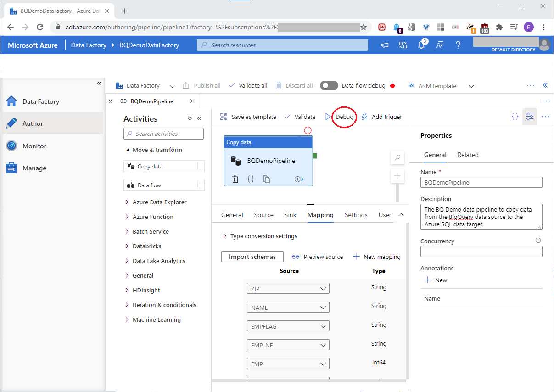Click the canvas search magnifier icon
554x392 pixels.
point(397,157)
